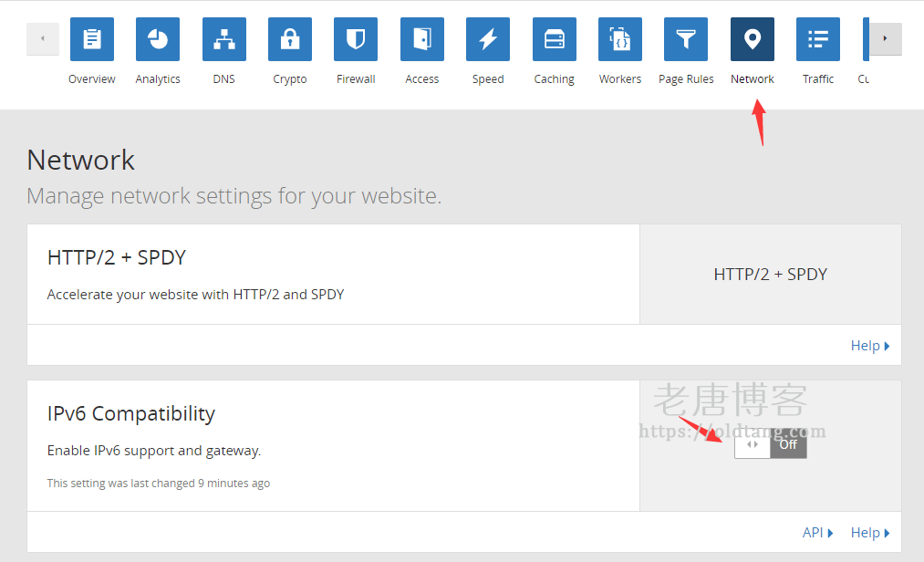The image size is (924, 562).
Task: Click the Crypto padlock icon
Action: click(289, 39)
